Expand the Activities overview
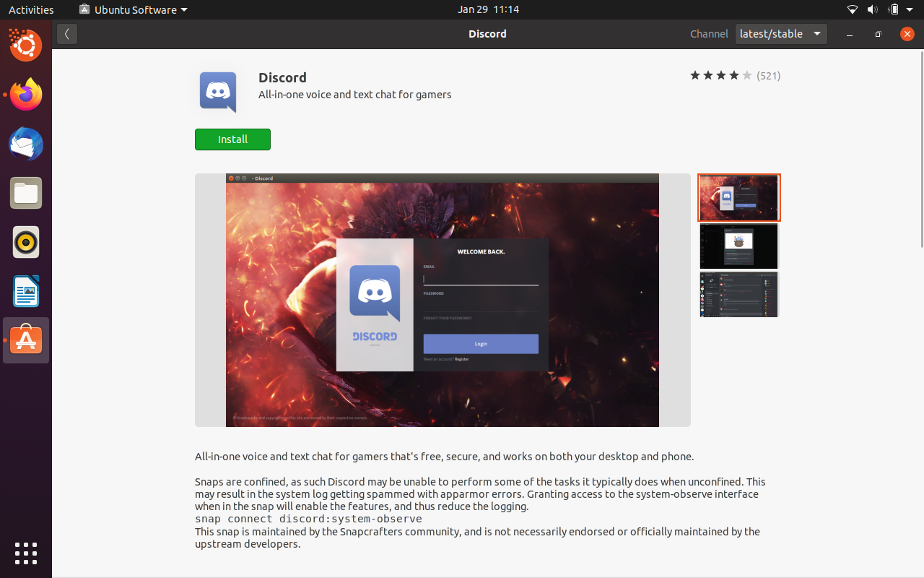The height and width of the screenshot is (578, 924). 31,9
